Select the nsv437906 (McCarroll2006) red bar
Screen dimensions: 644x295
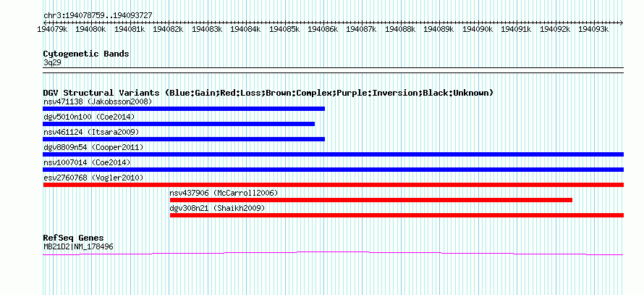pos(371,200)
